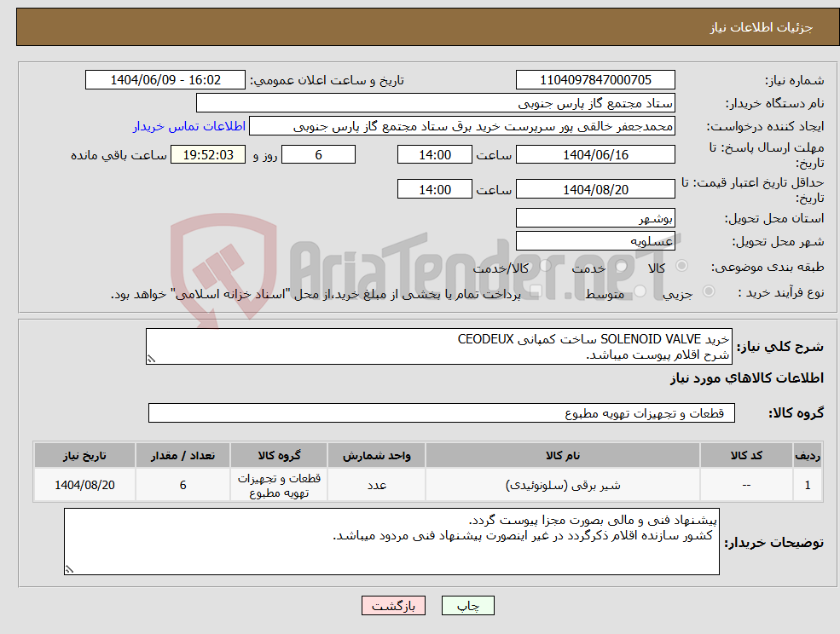This screenshot has height=634, width=840.
Task: Click the item name شیر برقی (سلونوئیدی) cell
Action: point(563,485)
